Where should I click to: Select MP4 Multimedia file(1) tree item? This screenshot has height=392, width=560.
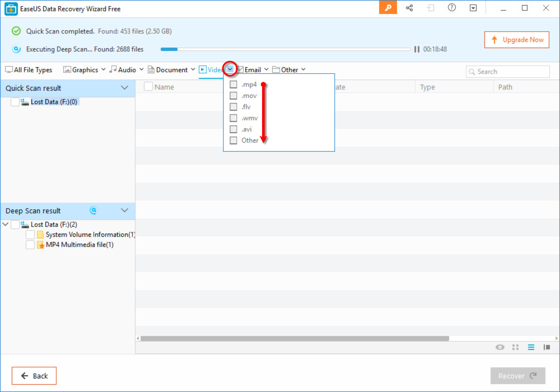(x=80, y=245)
